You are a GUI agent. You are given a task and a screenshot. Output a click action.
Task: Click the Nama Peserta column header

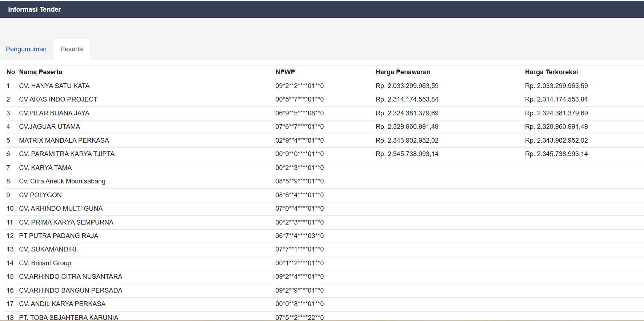click(x=41, y=72)
